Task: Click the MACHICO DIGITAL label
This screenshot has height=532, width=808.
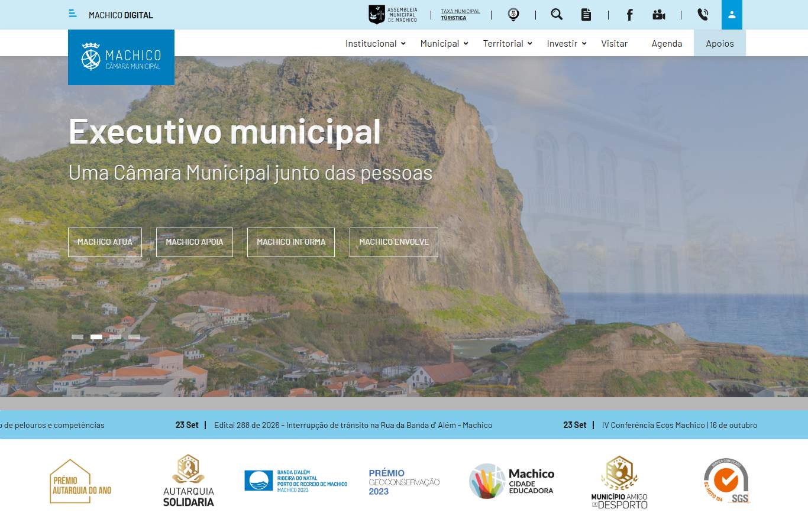Action: 121,15
